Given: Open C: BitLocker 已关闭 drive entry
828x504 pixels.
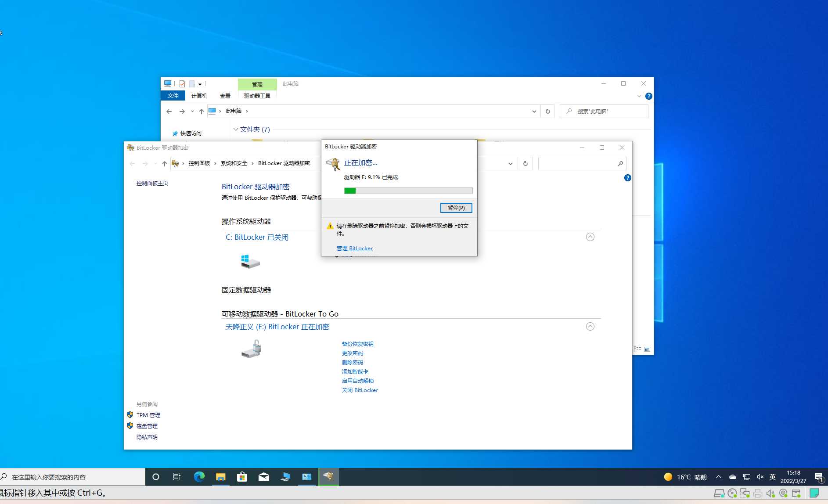Looking at the screenshot, I should [257, 237].
